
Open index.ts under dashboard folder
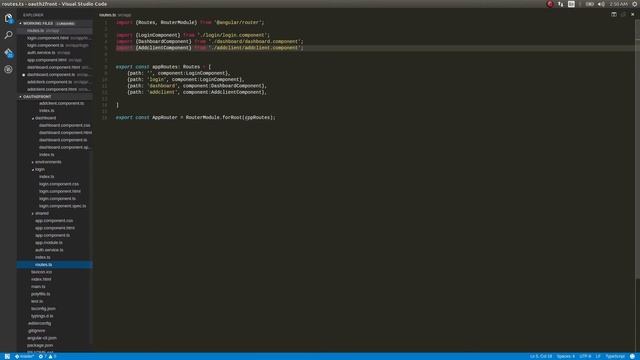click(x=47, y=155)
